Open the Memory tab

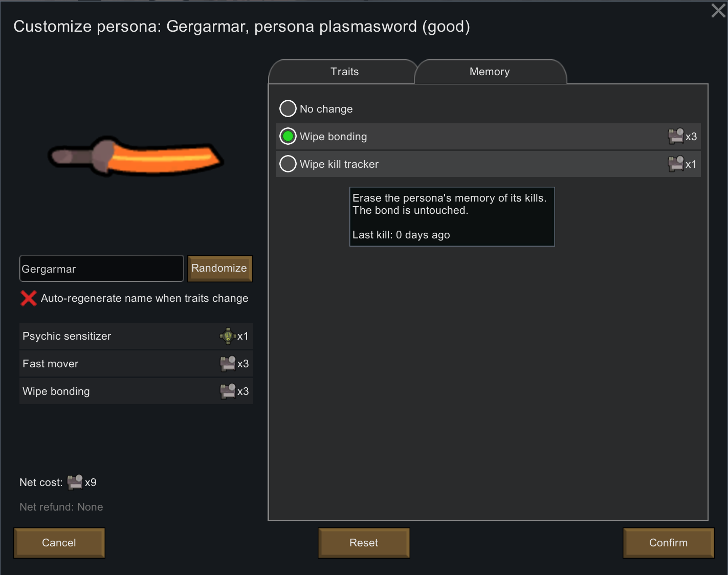click(490, 72)
